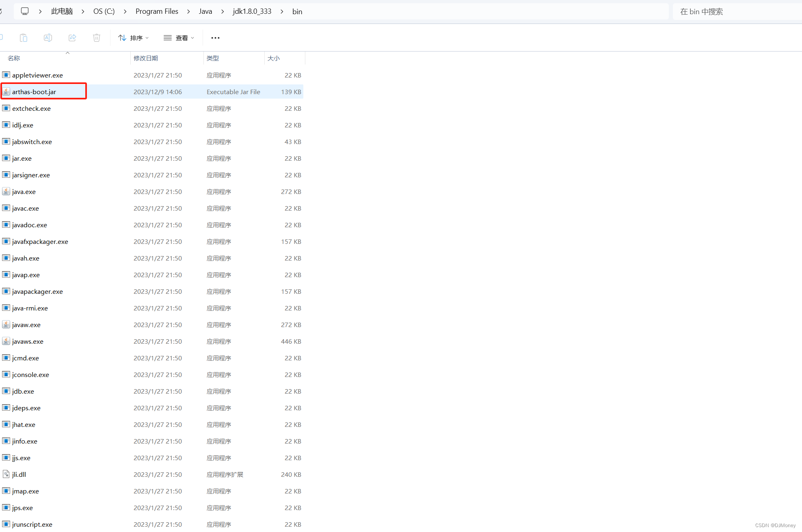Sort by 修改日期 column header
This screenshot has width=802, height=532.
[146, 58]
